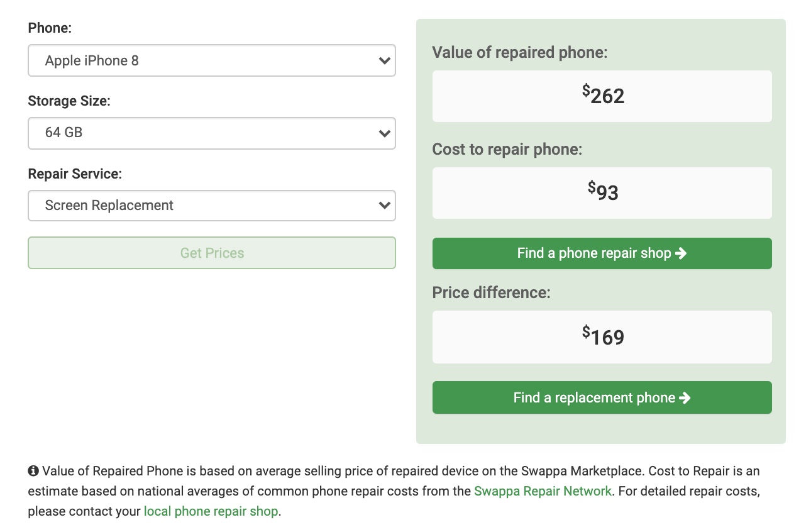Viewport: 811px width, 532px height.
Task: Open the Phone model dropdown
Action: click(212, 60)
